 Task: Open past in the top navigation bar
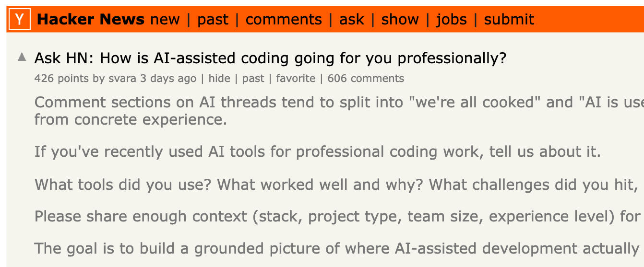point(213,20)
